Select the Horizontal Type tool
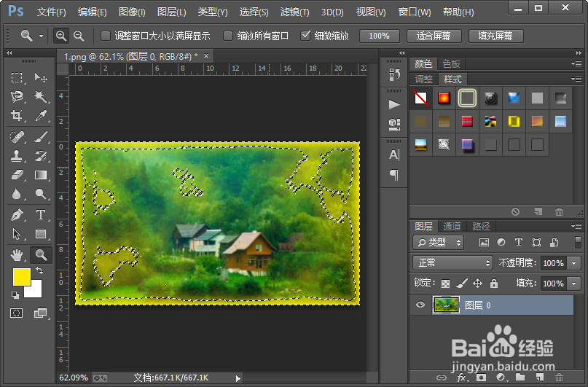The image size is (588, 387). point(41,215)
